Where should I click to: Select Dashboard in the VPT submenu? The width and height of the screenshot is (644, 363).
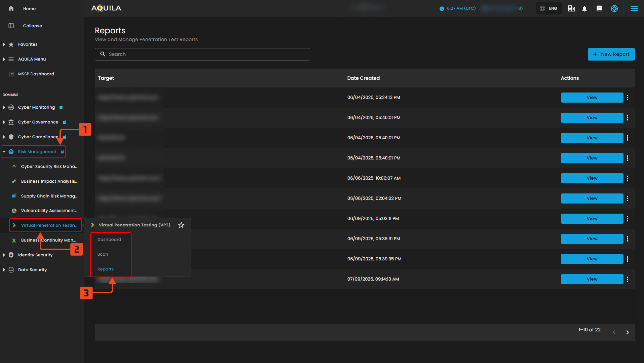tap(109, 240)
